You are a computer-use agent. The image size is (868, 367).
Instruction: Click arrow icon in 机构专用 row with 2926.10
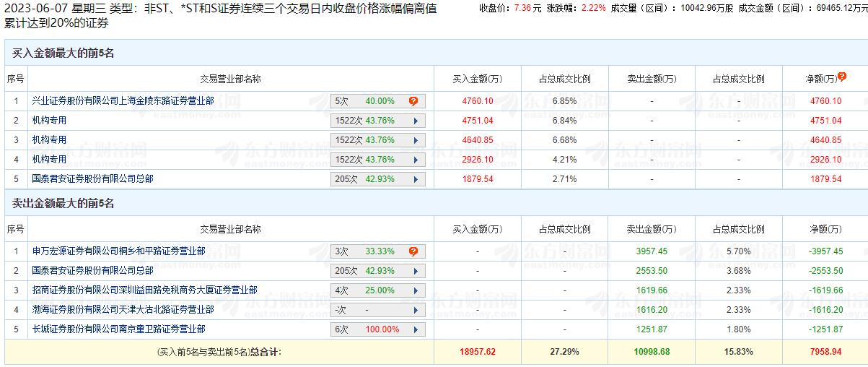[416, 160]
